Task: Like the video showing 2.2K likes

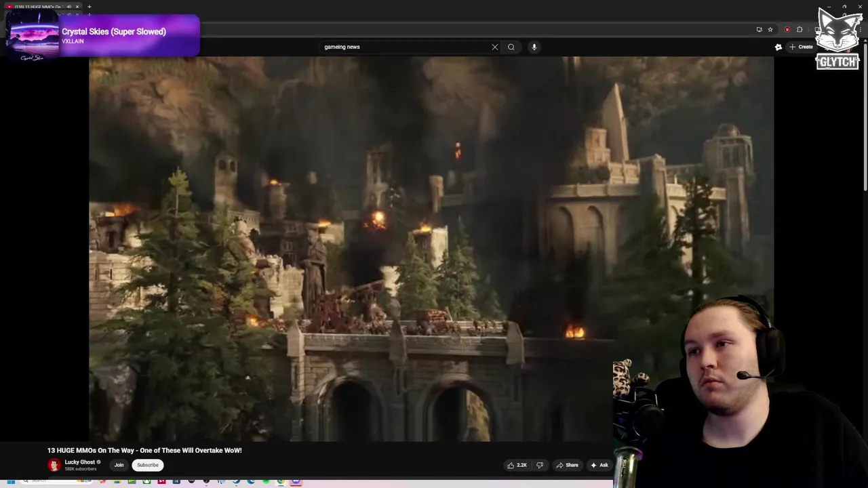Action: coord(517,465)
